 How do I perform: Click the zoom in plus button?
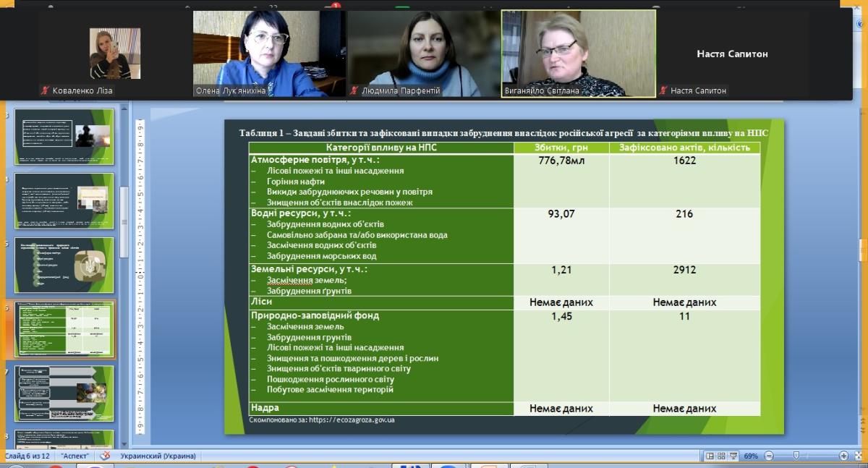tap(843, 456)
